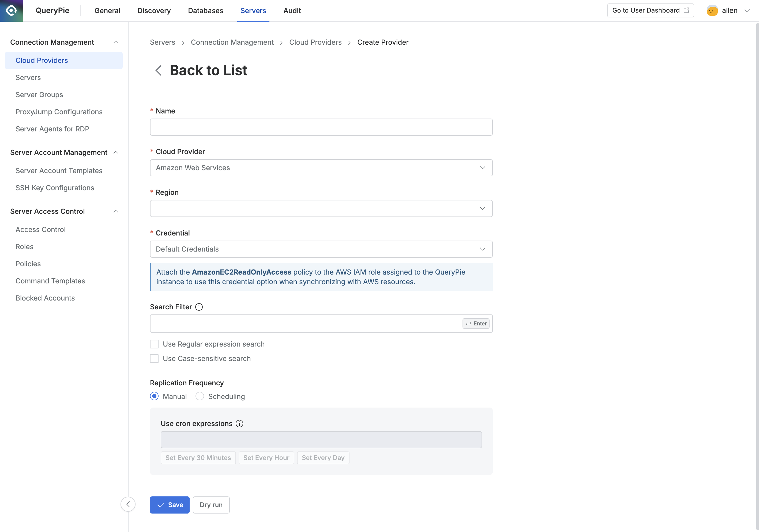Switch to the General tab
Image resolution: width=759 pixels, height=532 pixels.
[x=107, y=10]
